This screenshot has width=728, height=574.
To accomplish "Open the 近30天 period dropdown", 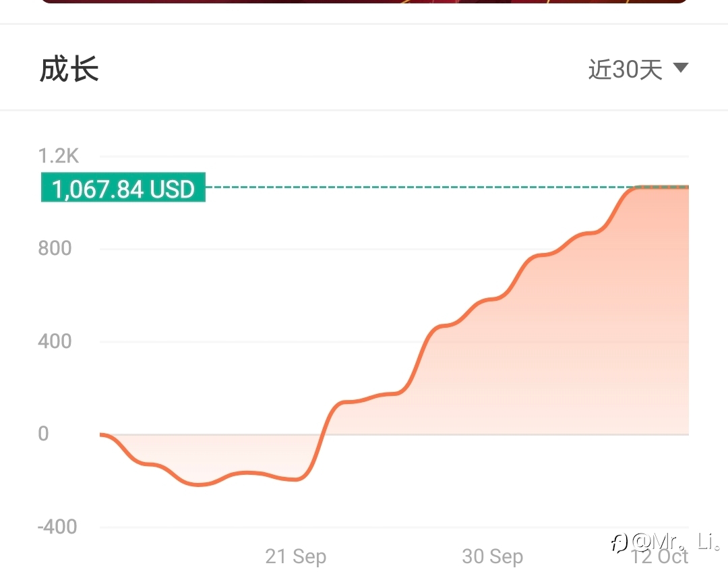I will coord(638,69).
